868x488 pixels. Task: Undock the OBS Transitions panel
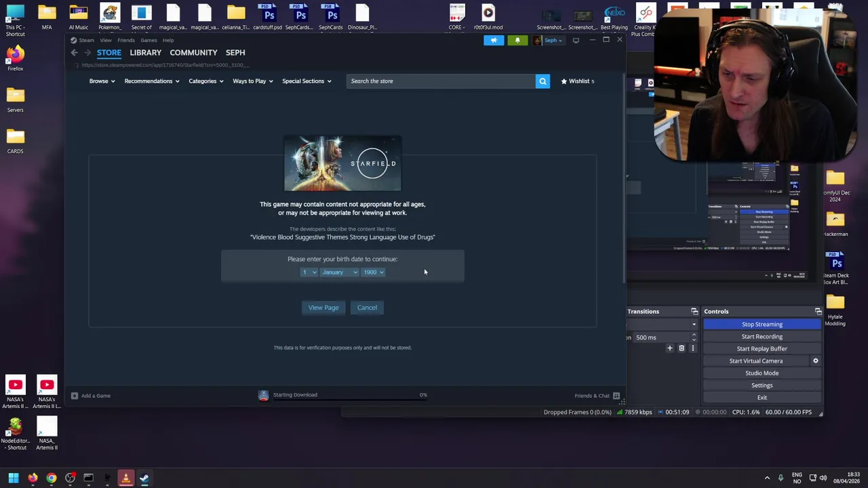694,312
